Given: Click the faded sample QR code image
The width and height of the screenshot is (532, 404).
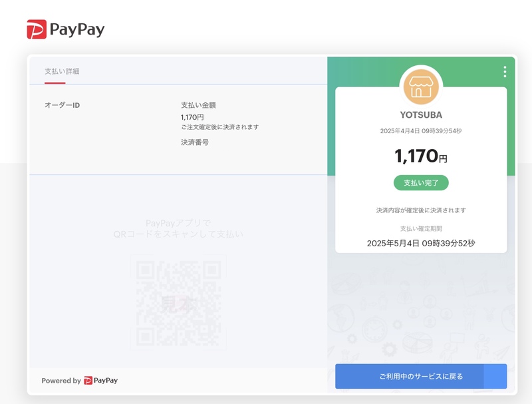Looking at the screenshot, I should [x=178, y=303].
